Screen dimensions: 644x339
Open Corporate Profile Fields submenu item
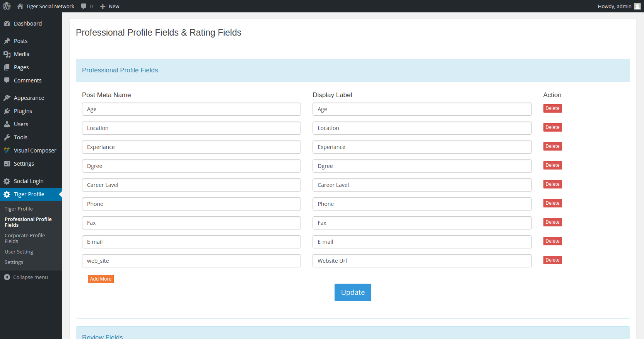tap(25, 238)
